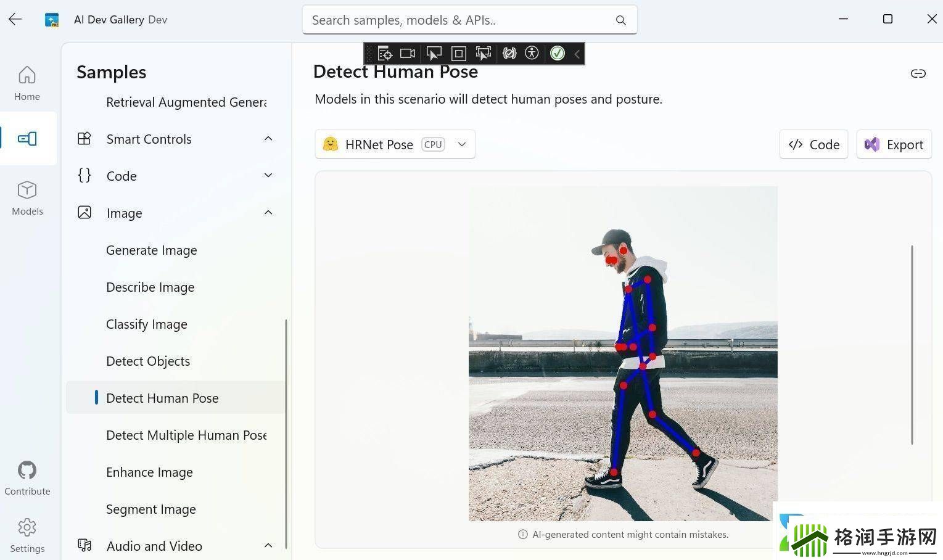
Task: Copy link using chain icon
Action: [x=918, y=74]
